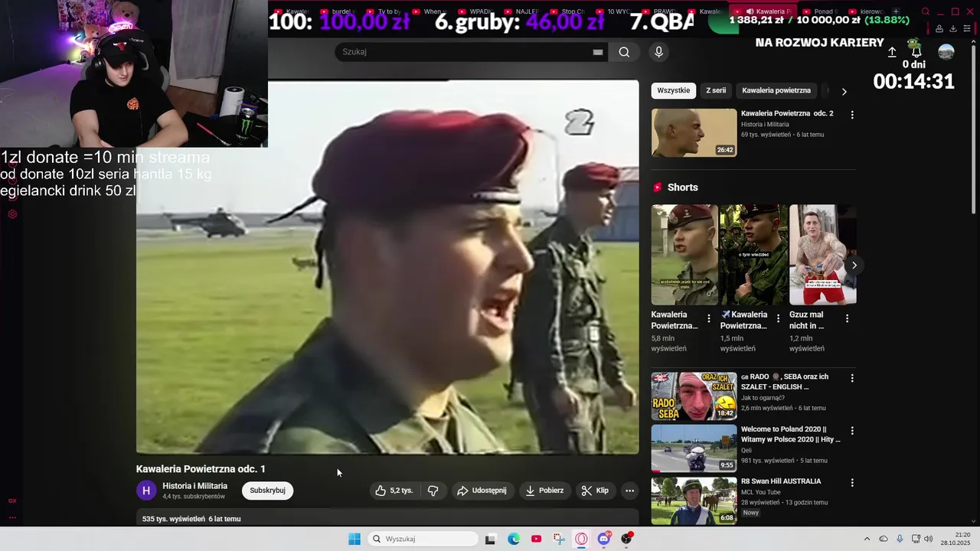Open the Gzuz mal nicht short thumbnail
Viewport: 980px width, 551px height.
pos(823,255)
